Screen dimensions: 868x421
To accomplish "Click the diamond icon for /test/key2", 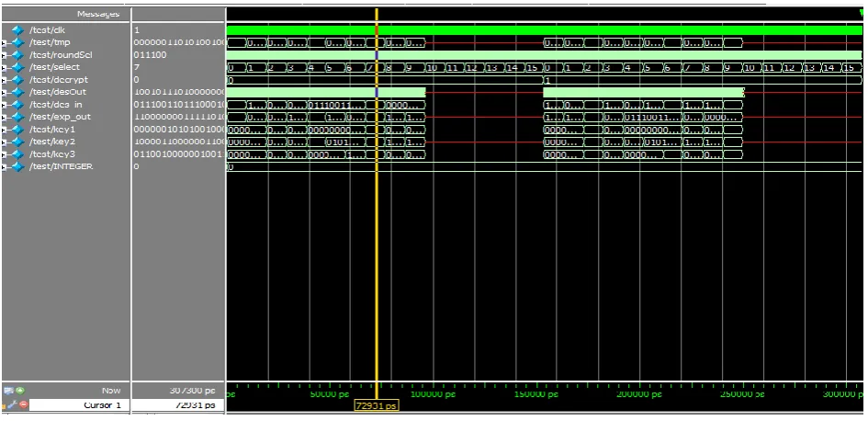I will (x=18, y=142).
